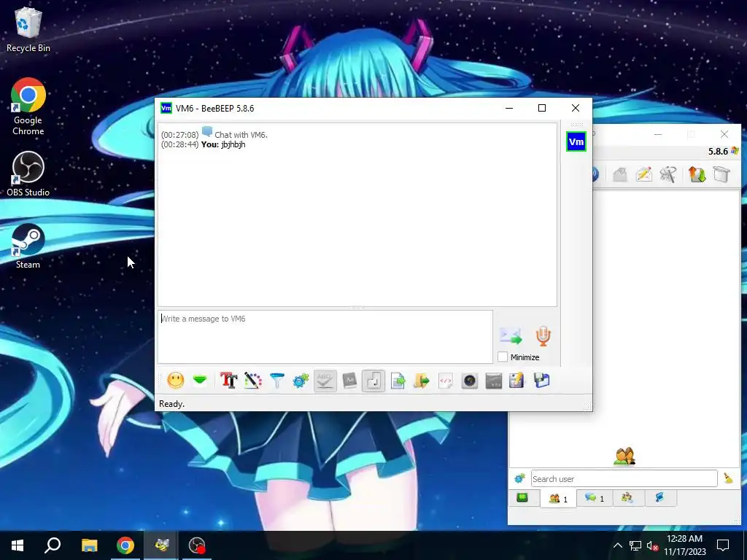Toggle the return-key send option button
Screen dimensions: 747x560
[x=373, y=381]
